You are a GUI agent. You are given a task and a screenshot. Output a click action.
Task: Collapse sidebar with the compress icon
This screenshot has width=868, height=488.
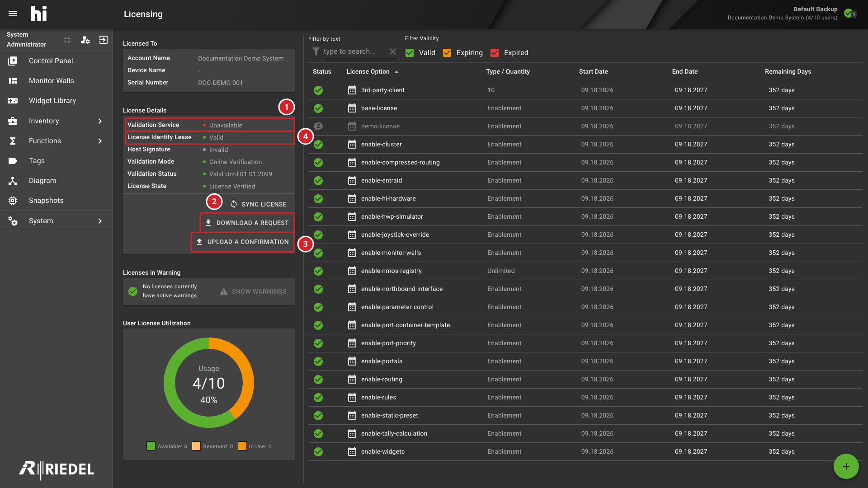(67, 40)
